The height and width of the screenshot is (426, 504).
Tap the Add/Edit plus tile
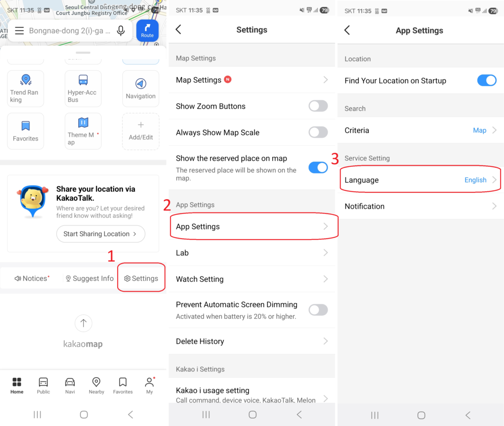(141, 131)
